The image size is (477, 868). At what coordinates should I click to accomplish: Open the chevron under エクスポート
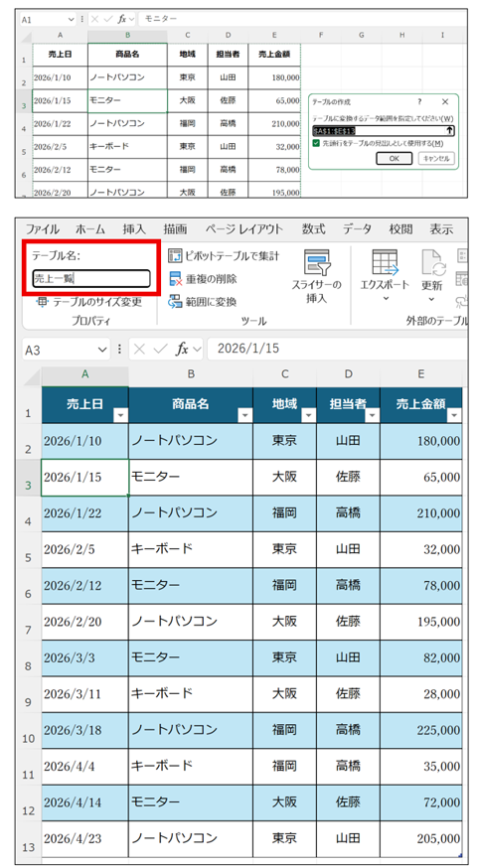coord(387,299)
